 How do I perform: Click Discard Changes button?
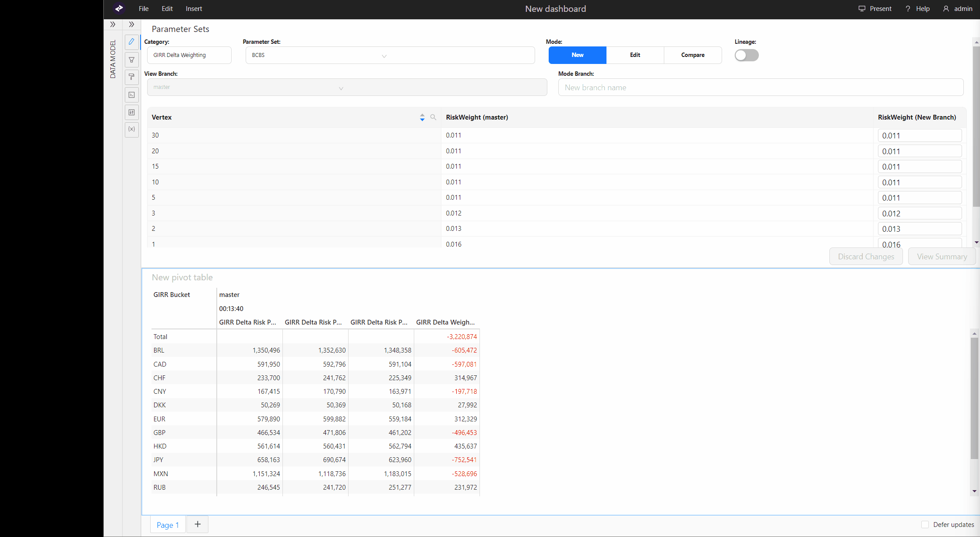[866, 257]
